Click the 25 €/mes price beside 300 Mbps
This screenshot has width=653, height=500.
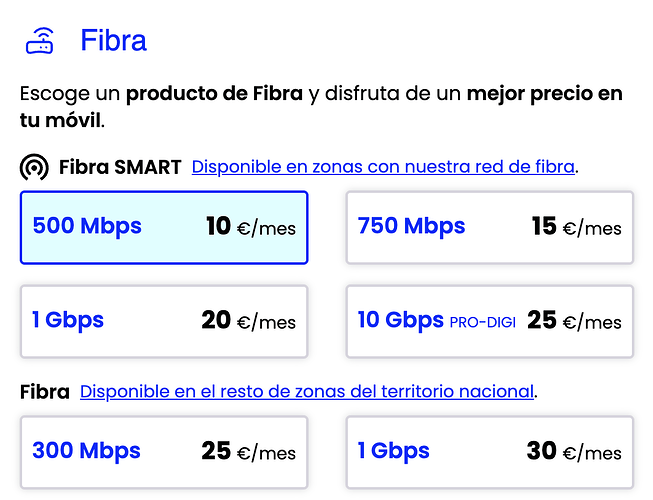click(248, 452)
